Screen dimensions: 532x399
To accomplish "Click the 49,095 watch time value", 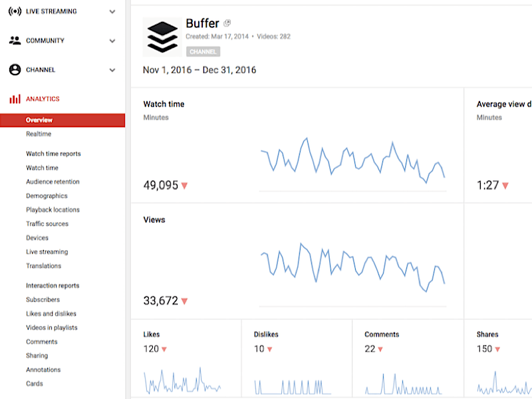I will [x=160, y=186].
